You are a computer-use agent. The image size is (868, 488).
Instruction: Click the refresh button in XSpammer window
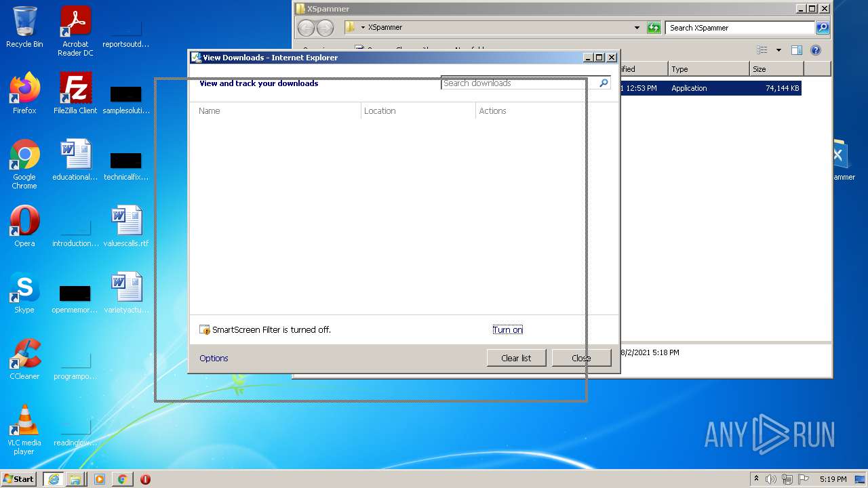pos(654,28)
